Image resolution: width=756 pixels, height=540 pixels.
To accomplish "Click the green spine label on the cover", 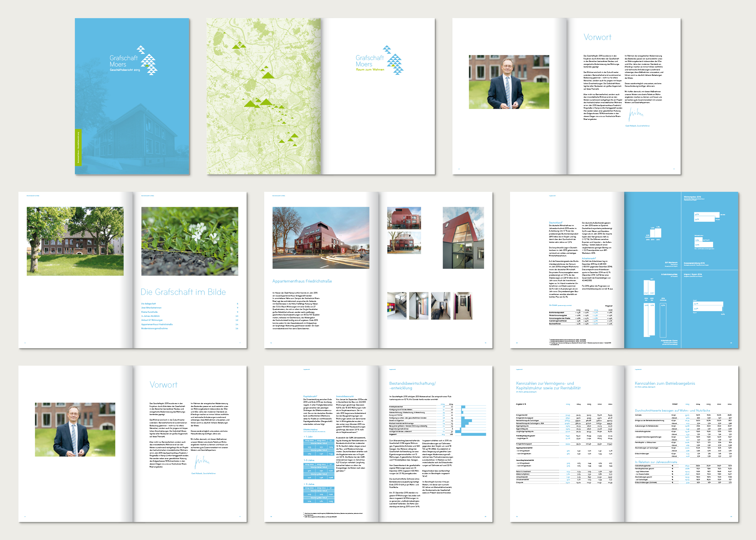I will [x=78, y=147].
